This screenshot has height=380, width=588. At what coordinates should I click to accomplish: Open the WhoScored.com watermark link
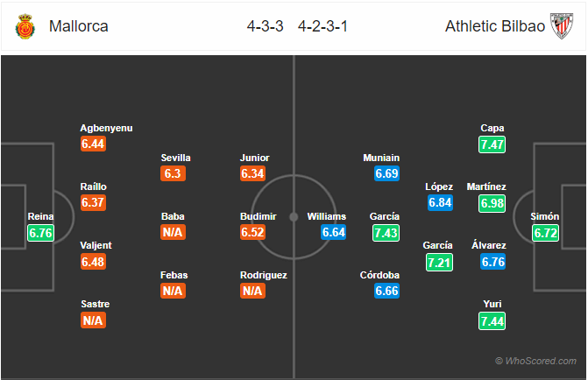536,361
